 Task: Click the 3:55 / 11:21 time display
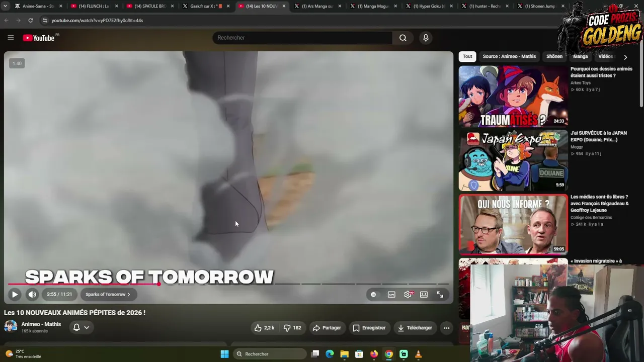pos(59,295)
